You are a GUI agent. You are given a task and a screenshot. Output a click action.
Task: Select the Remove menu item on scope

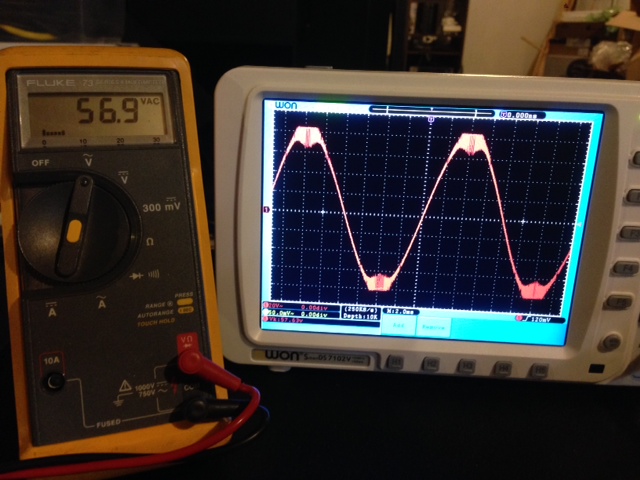431,326
